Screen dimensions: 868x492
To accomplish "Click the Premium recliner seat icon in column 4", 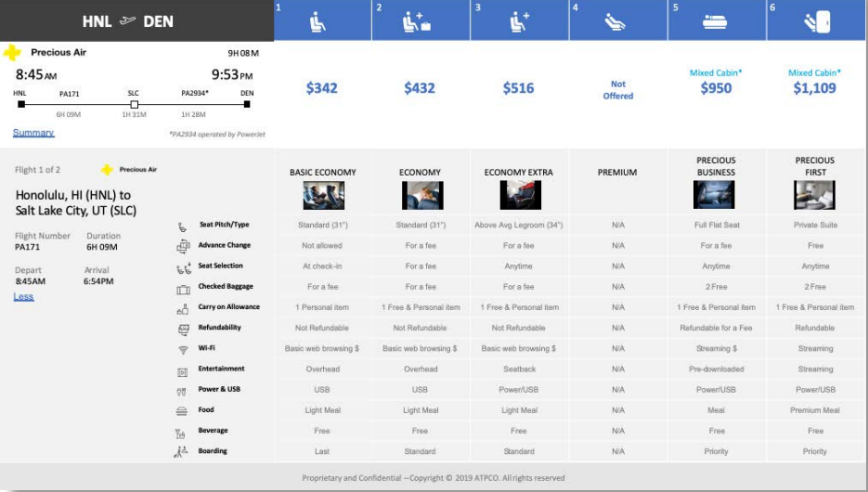I will click(617, 21).
